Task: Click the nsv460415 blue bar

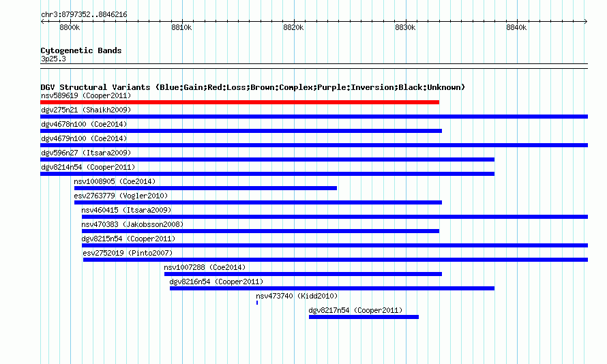Action: click(x=335, y=217)
